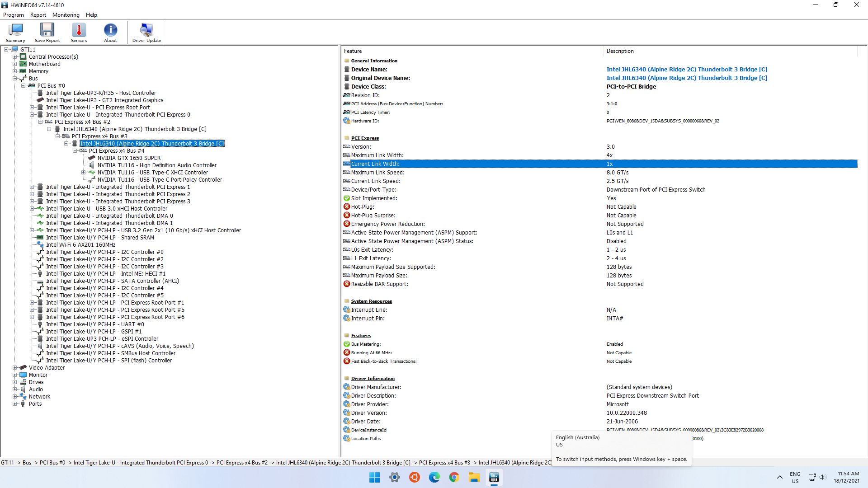Click the Memory node icon
Screen dimensions: 868x488
[23, 71]
